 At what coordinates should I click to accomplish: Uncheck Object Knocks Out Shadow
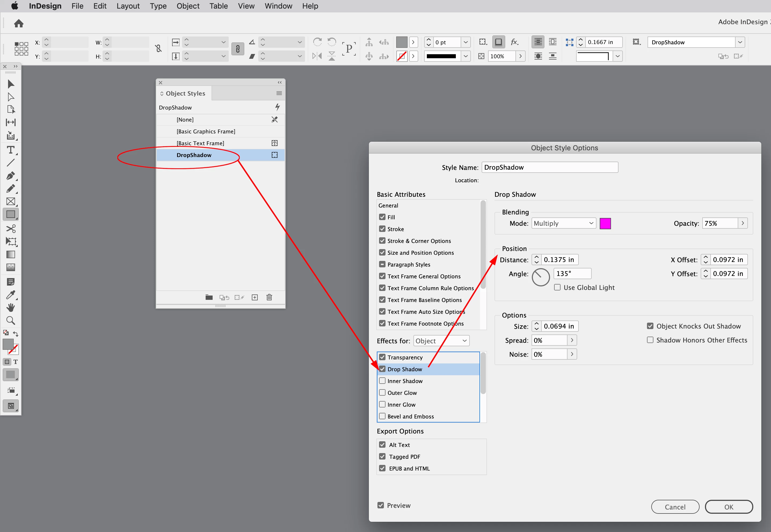point(650,326)
